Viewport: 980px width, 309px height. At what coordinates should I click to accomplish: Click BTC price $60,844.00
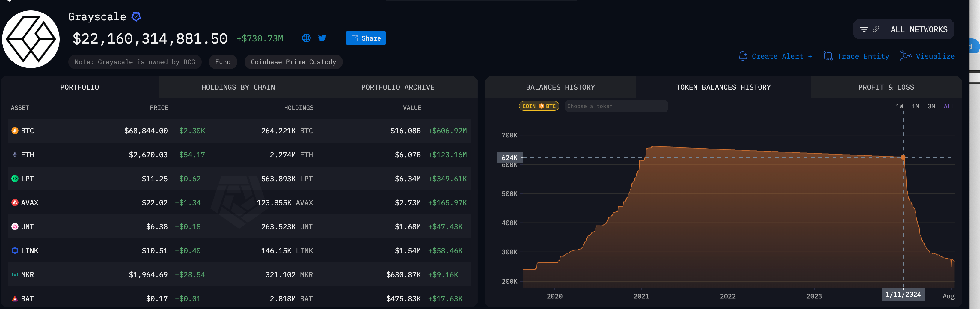pyautogui.click(x=146, y=131)
